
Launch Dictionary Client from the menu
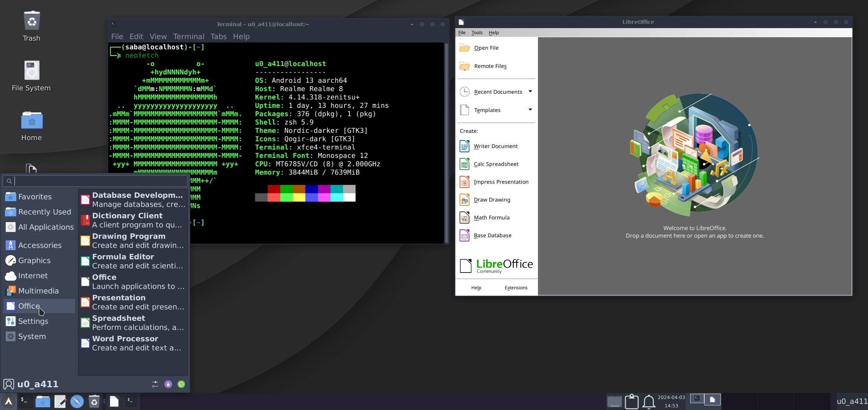coord(133,220)
